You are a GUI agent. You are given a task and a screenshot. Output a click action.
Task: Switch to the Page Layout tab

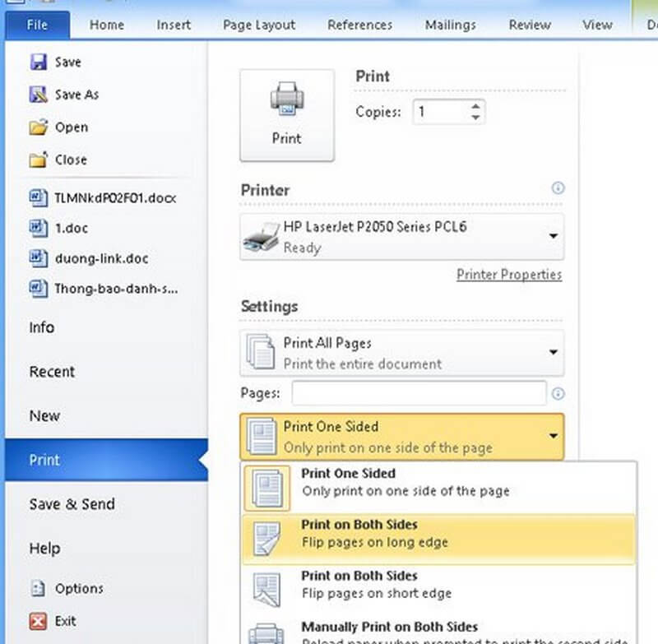[259, 25]
